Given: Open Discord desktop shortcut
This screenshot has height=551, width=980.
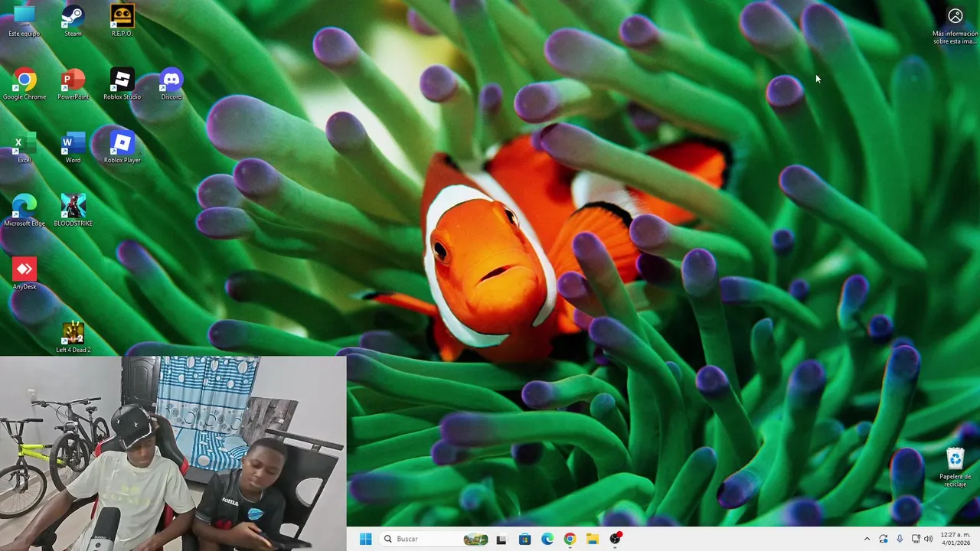Looking at the screenshot, I should [x=171, y=84].
